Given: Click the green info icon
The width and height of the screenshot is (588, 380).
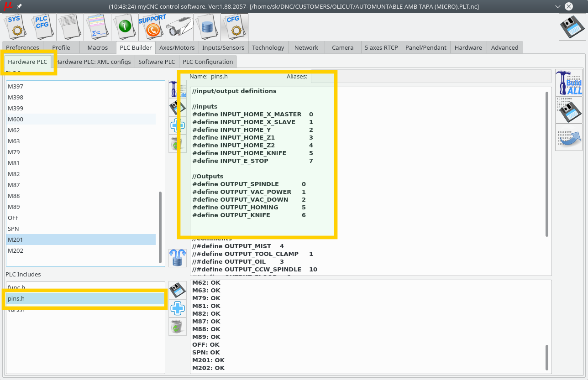Looking at the screenshot, I should point(125,27).
